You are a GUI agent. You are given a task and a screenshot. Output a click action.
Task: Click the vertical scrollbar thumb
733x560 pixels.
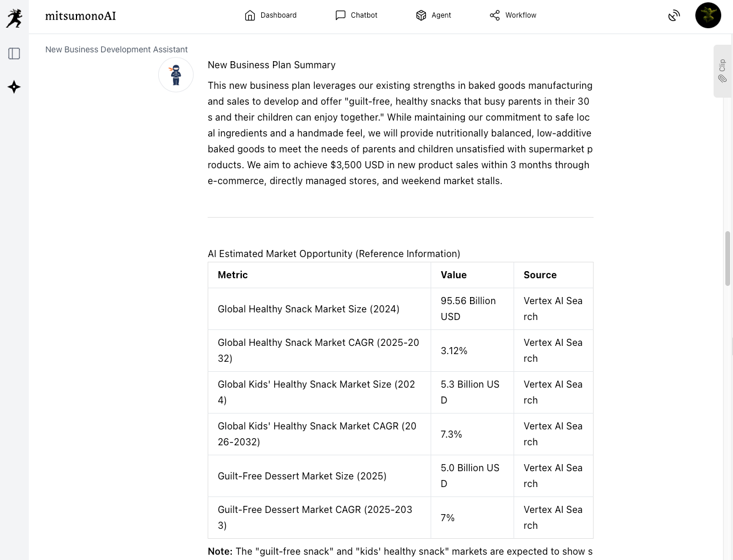click(728, 259)
